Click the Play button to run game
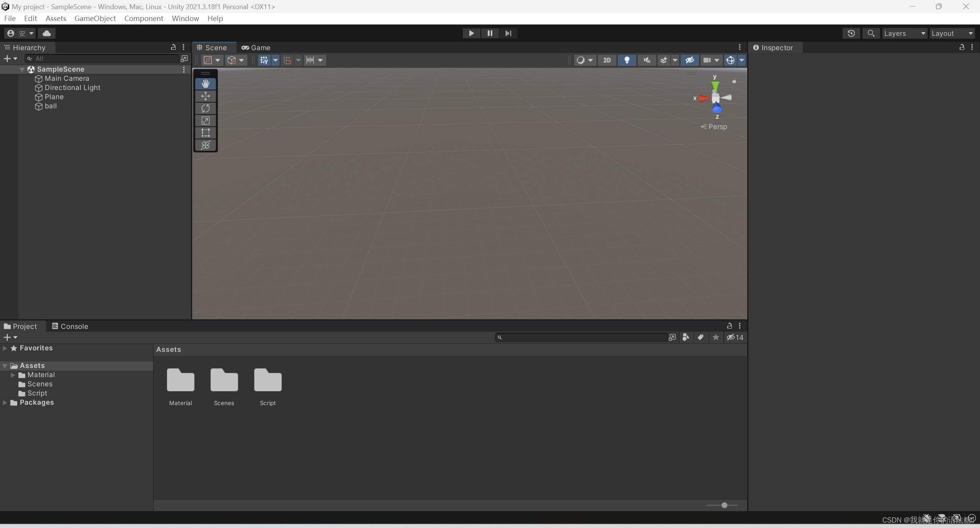 point(470,33)
